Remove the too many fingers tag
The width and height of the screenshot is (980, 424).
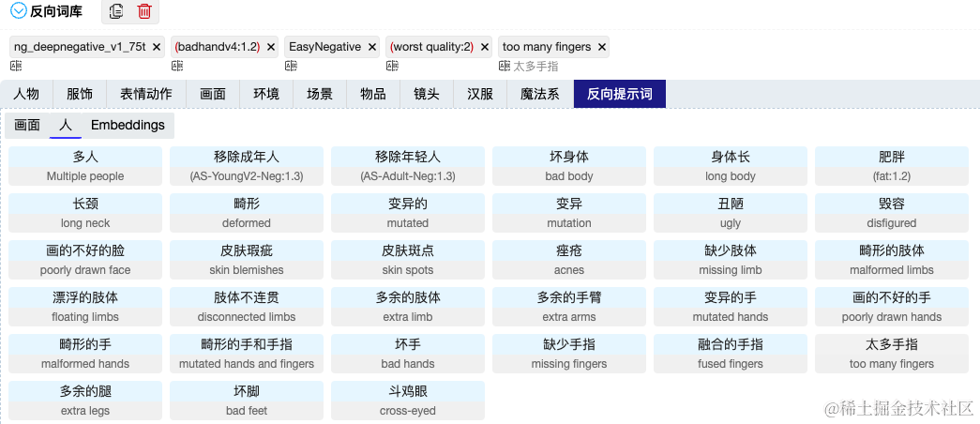coord(602,47)
